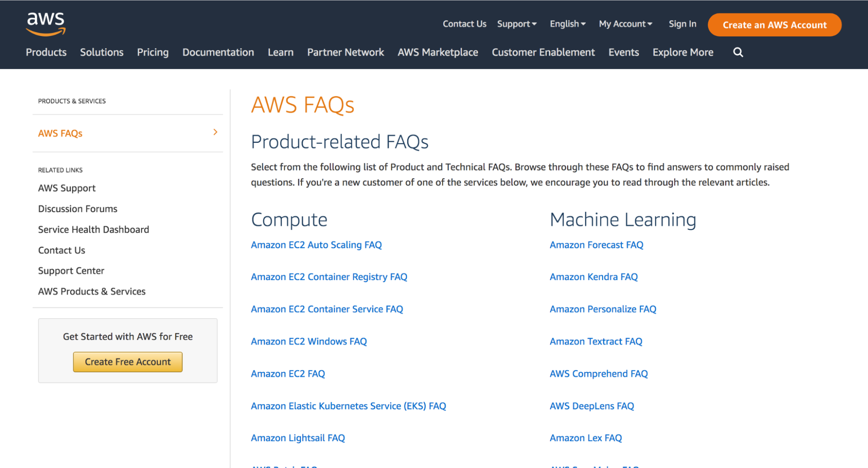
Task: Open the search function
Action: [738, 52]
